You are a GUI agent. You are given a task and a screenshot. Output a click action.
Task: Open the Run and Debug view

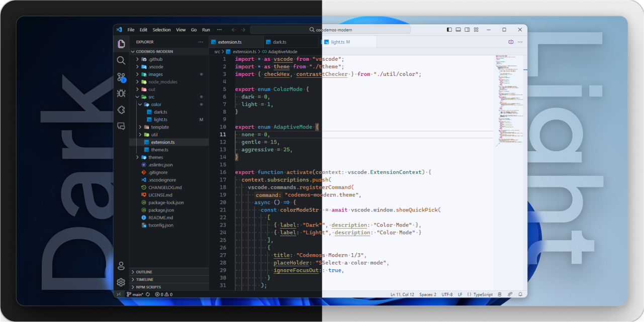[121, 93]
